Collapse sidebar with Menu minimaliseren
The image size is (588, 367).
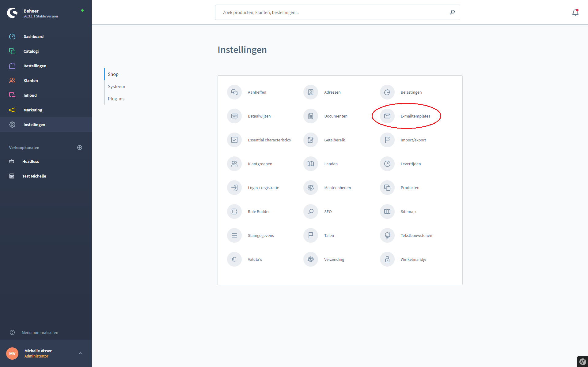tap(40, 332)
